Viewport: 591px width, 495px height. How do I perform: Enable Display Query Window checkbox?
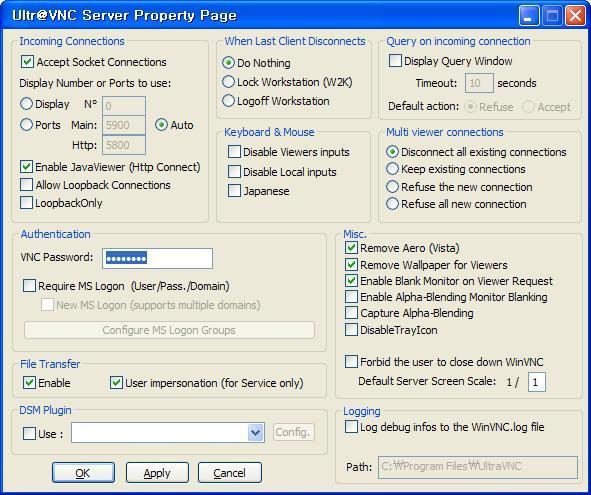point(395,61)
